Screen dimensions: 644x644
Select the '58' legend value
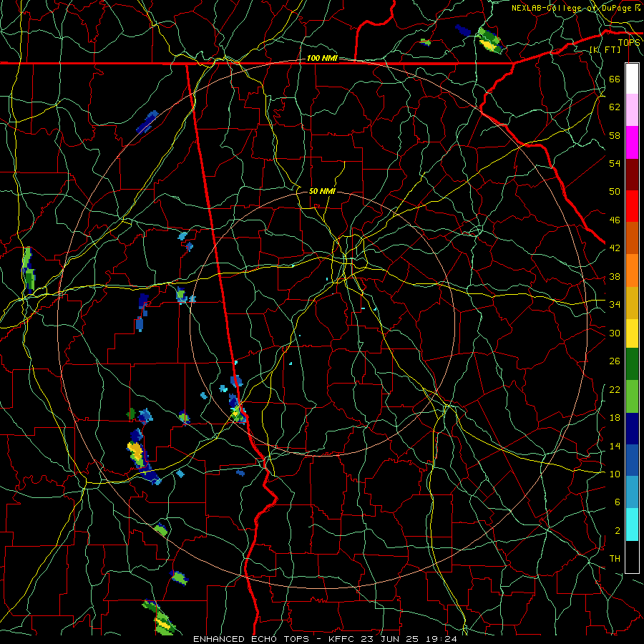tap(615, 135)
